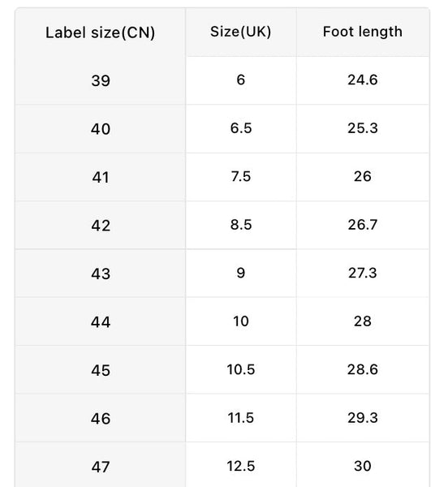The width and height of the screenshot is (448, 487).
Task: Select foot length 30 cell
Action: [x=363, y=466]
